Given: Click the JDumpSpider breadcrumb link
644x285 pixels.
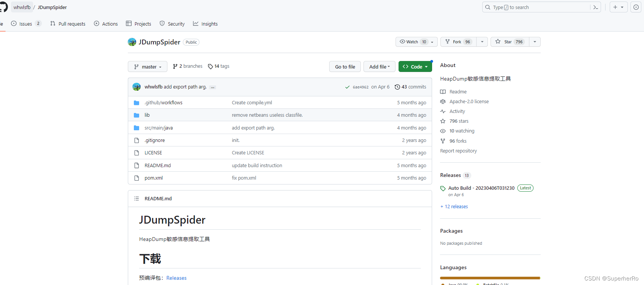Looking at the screenshot, I should tap(52, 7).
